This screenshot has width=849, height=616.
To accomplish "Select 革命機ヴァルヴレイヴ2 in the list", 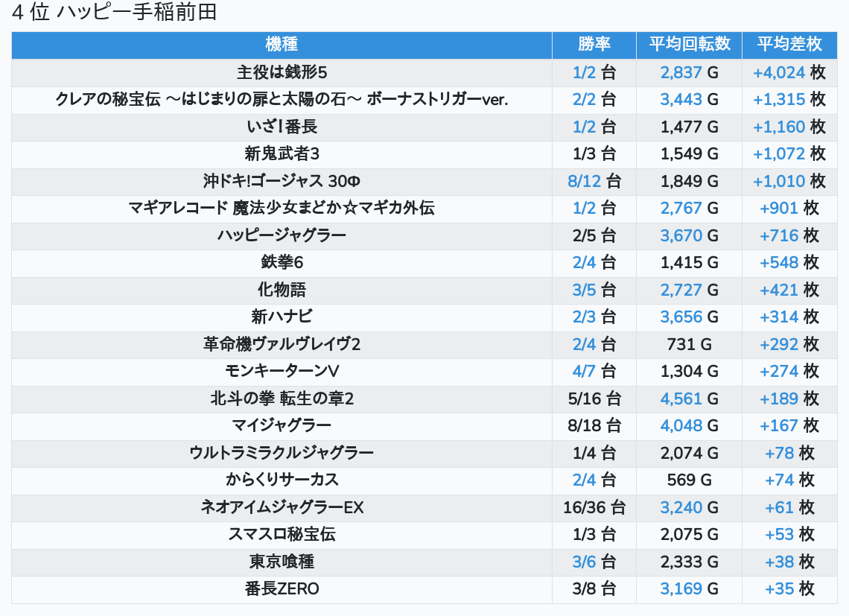I will click(x=282, y=344).
